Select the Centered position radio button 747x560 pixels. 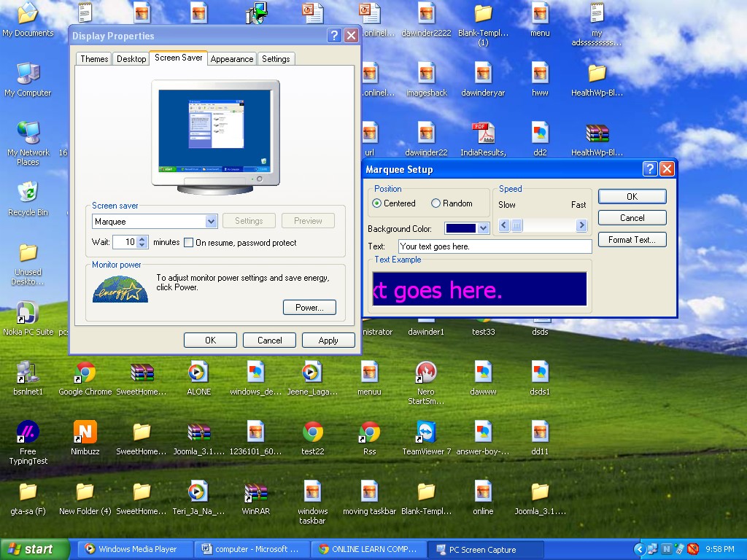click(x=377, y=203)
